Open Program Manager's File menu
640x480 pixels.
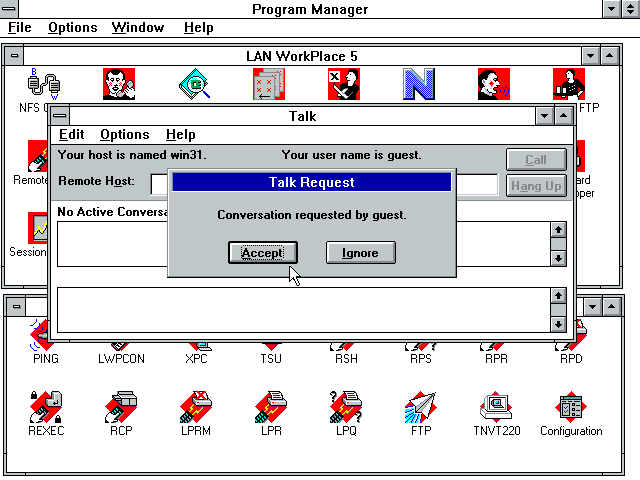click(x=20, y=28)
